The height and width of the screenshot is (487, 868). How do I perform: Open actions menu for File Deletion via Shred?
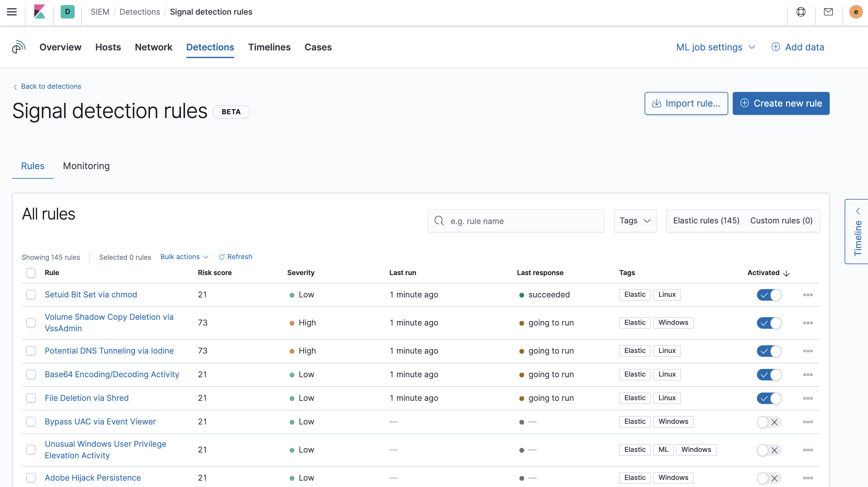tap(808, 398)
